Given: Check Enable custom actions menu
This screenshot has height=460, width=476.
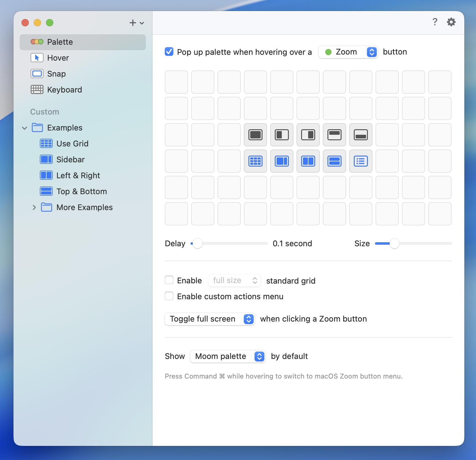Looking at the screenshot, I should [x=169, y=296].
